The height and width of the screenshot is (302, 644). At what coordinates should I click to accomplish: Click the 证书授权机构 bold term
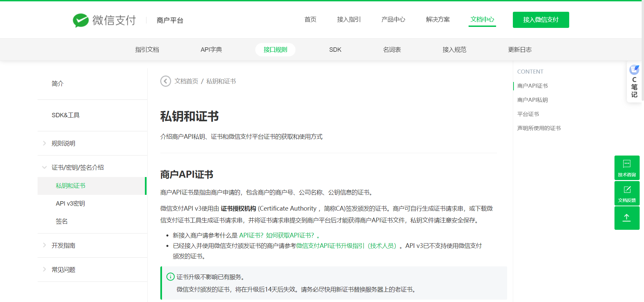click(238, 209)
